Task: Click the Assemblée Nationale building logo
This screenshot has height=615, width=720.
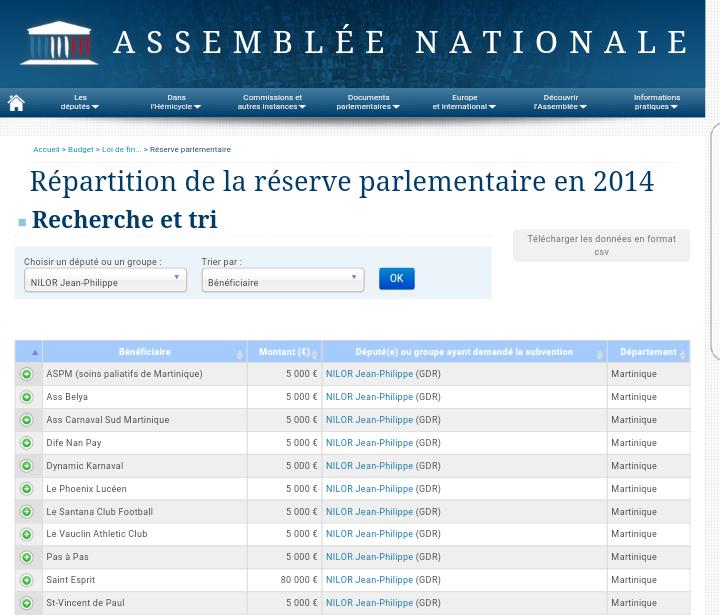Action: point(59,43)
